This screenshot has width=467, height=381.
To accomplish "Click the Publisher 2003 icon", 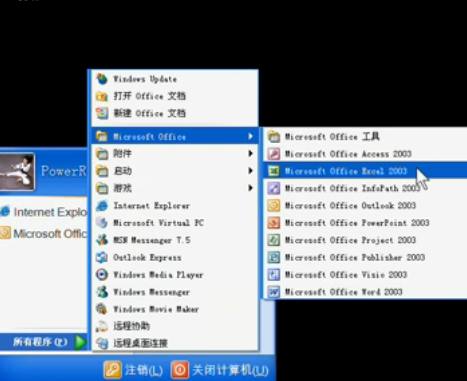I will [x=274, y=257].
